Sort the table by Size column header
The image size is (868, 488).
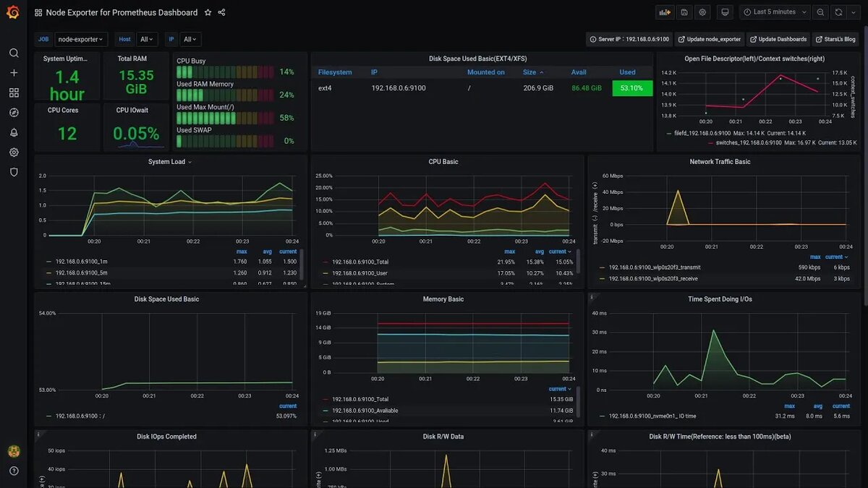pos(533,72)
